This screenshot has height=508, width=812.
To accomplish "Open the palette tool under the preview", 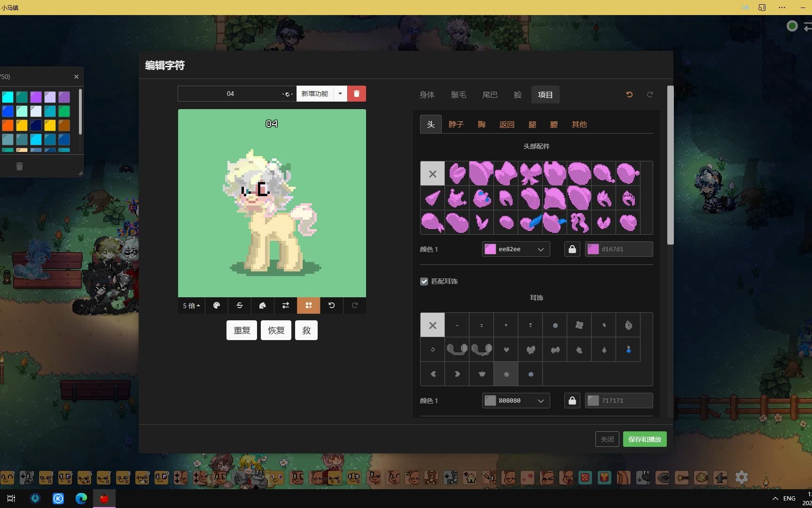I will pos(217,305).
